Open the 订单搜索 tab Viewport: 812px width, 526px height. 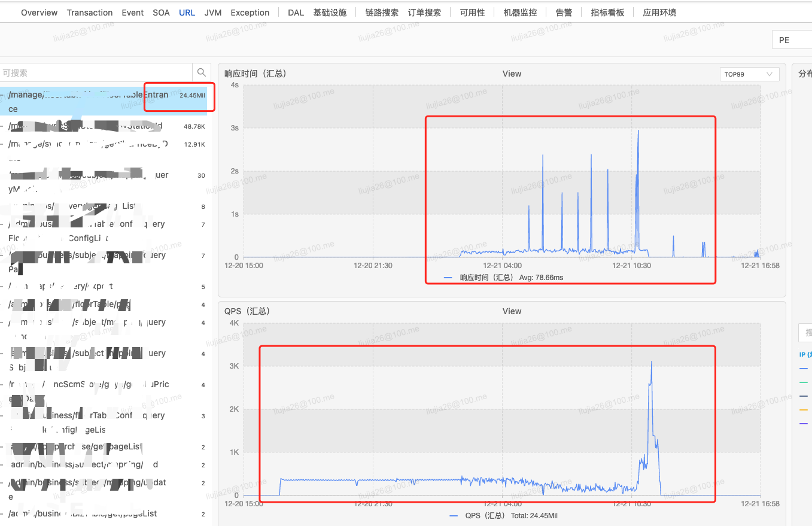[x=424, y=13]
